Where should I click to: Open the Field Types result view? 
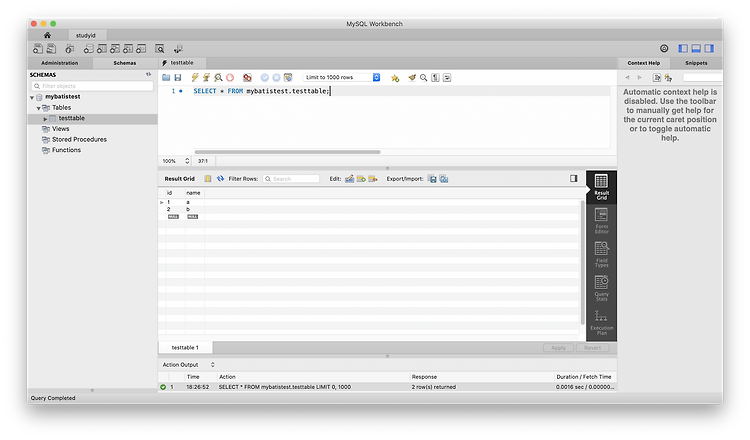(x=601, y=254)
